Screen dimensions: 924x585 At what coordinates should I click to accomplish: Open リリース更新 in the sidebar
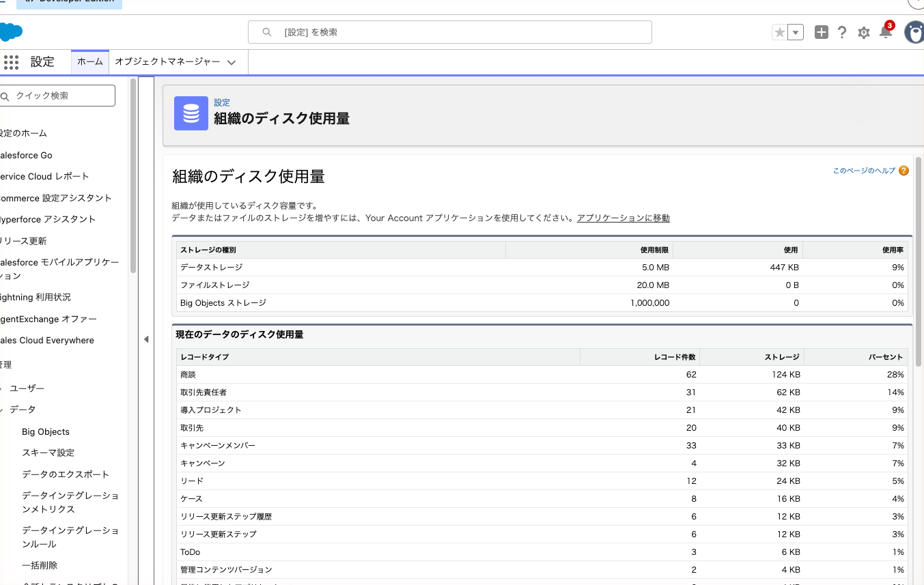tap(23, 241)
